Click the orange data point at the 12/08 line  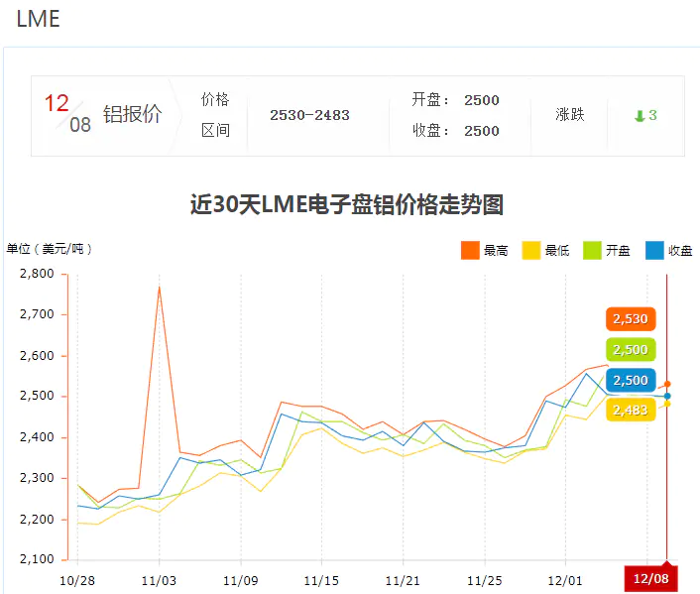pos(667,384)
